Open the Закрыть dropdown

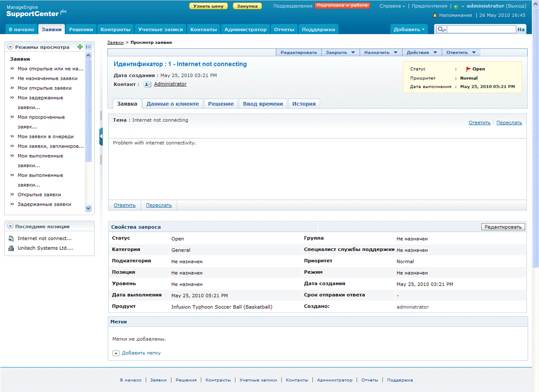tap(340, 52)
